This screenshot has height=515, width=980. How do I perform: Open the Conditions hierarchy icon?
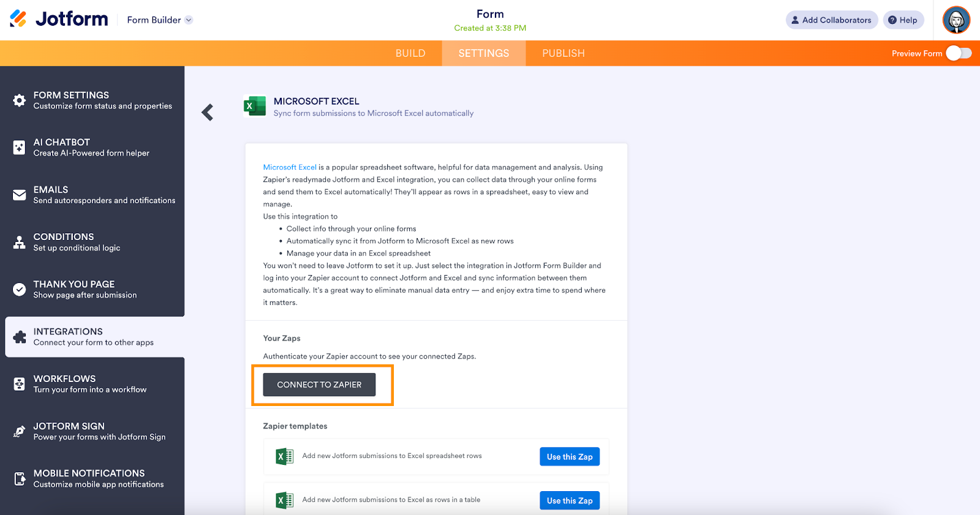pyautogui.click(x=20, y=242)
